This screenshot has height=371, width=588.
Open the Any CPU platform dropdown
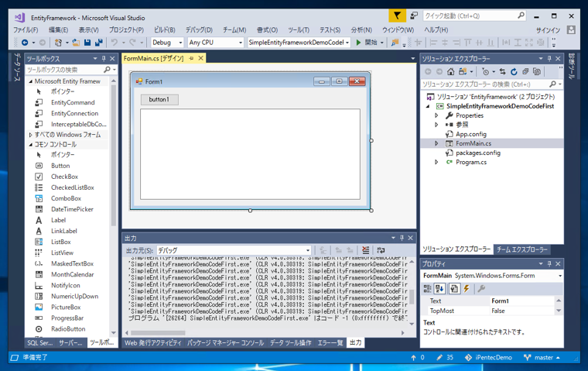pyautogui.click(x=241, y=43)
